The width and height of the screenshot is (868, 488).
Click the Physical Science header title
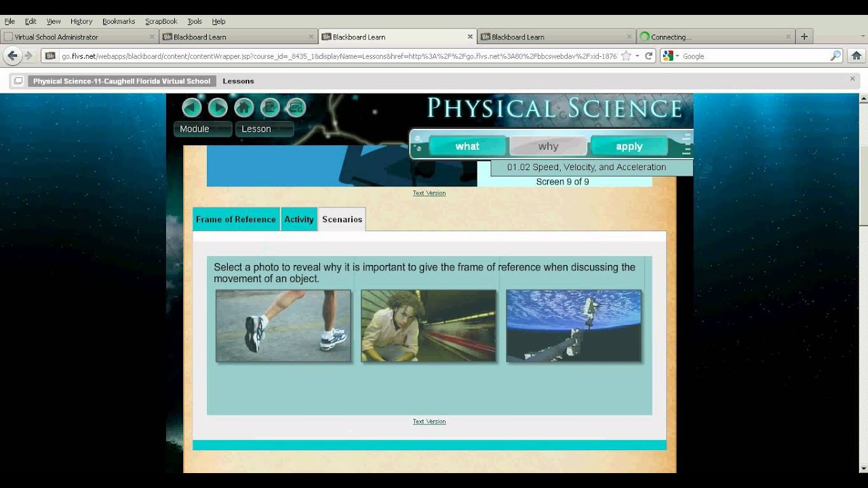click(x=554, y=108)
